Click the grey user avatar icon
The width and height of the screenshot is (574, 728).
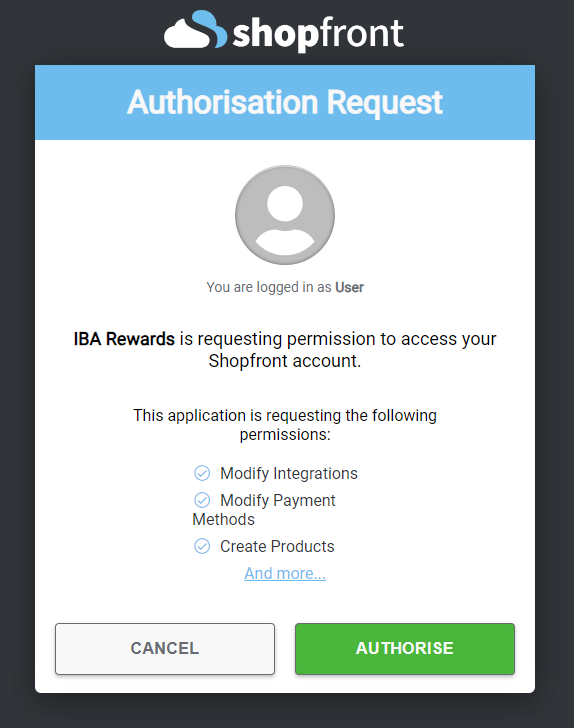[285, 215]
